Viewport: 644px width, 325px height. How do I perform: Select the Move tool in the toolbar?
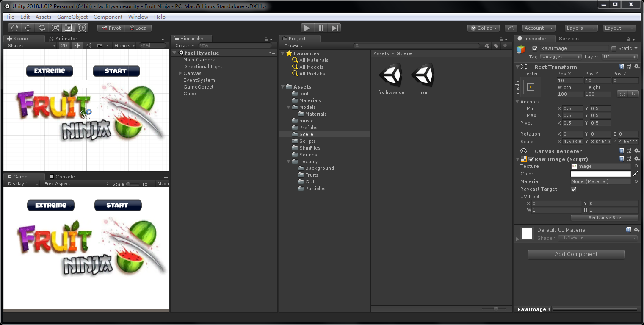pyautogui.click(x=28, y=28)
